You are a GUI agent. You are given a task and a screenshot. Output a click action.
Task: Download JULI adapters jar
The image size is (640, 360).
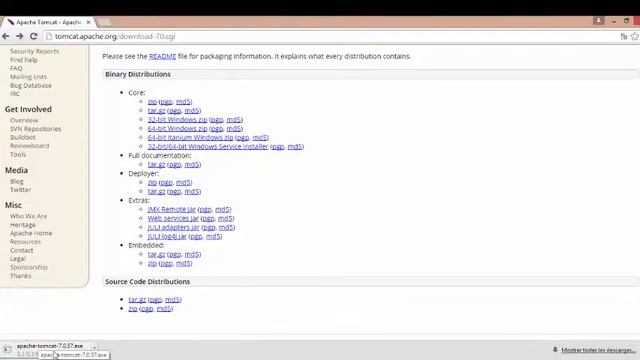[173, 227]
